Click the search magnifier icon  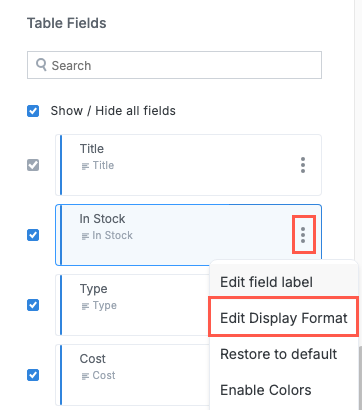tap(41, 65)
